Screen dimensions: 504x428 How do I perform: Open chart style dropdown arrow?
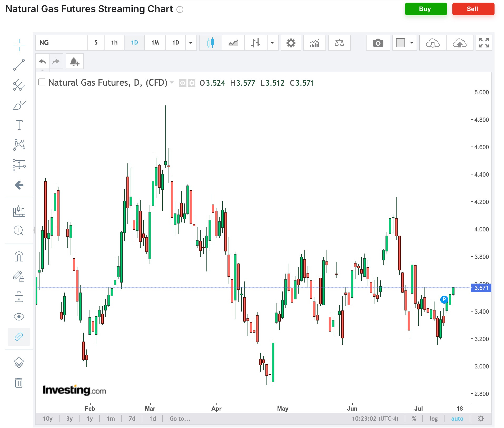[273, 43]
